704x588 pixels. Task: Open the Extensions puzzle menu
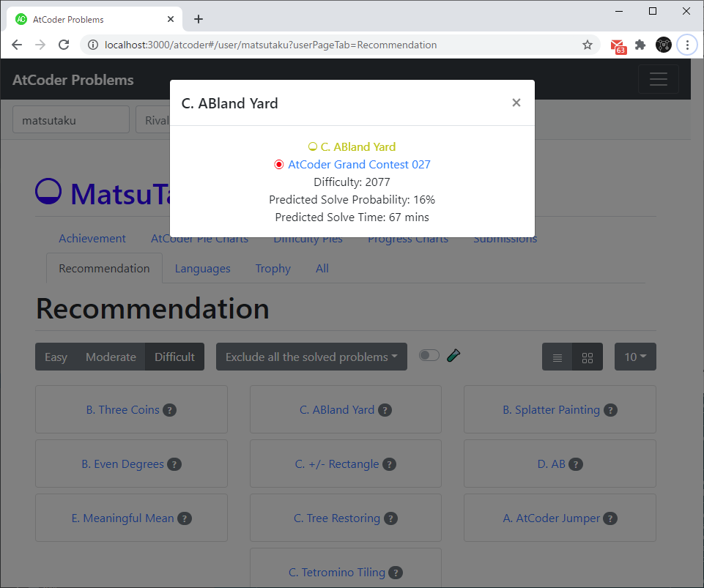[640, 45]
